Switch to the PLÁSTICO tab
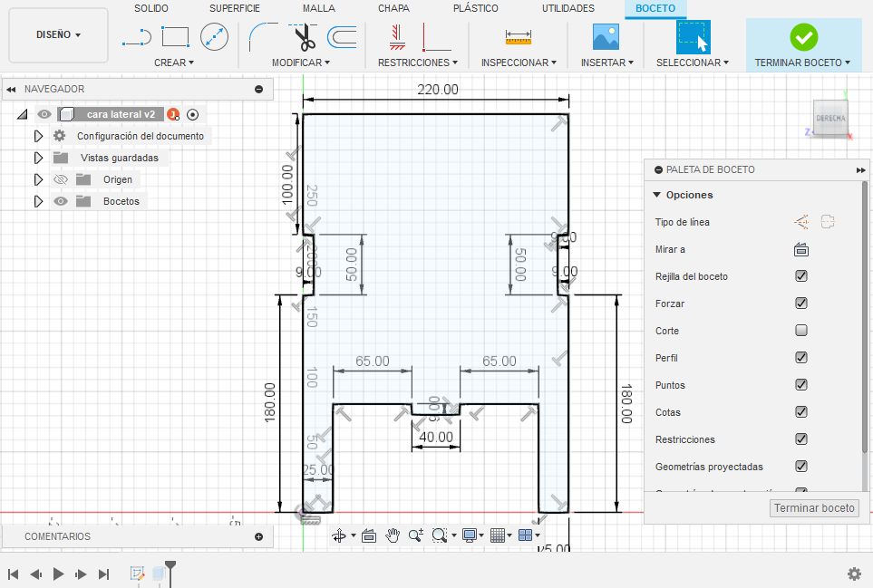Image resolution: width=873 pixels, height=588 pixels. [x=475, y=8]
